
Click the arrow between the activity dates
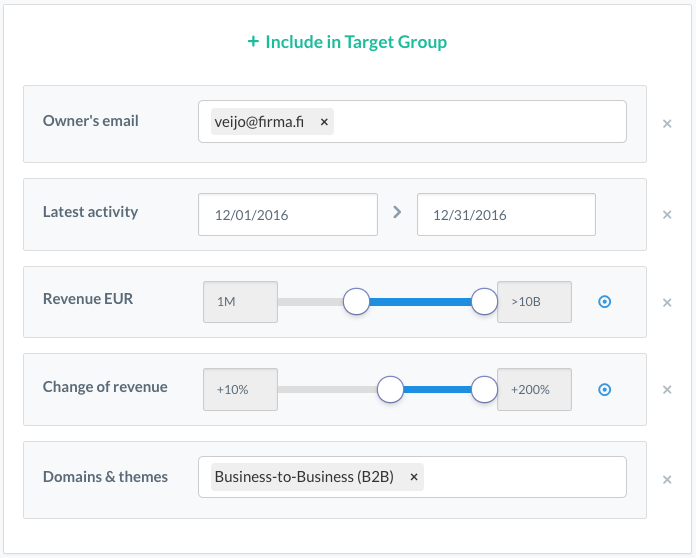(397, 213)
